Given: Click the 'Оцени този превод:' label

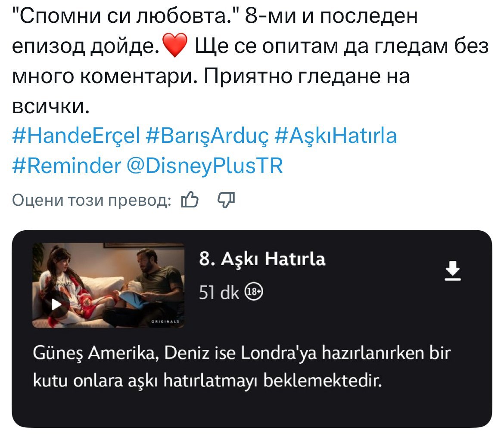Looking at the screenshot, I should 92,201.
